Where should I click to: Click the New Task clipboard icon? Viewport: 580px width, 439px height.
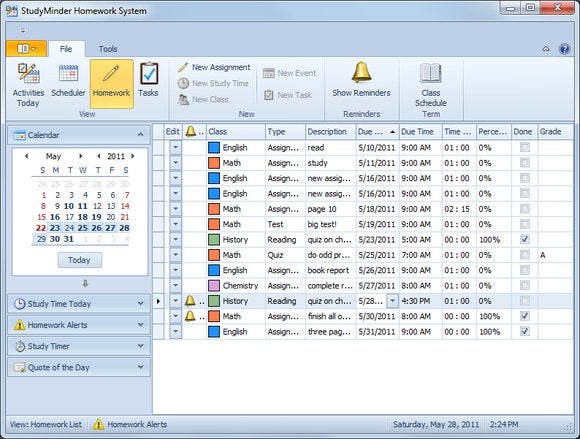pyautogui.click(x=269, y=95)
